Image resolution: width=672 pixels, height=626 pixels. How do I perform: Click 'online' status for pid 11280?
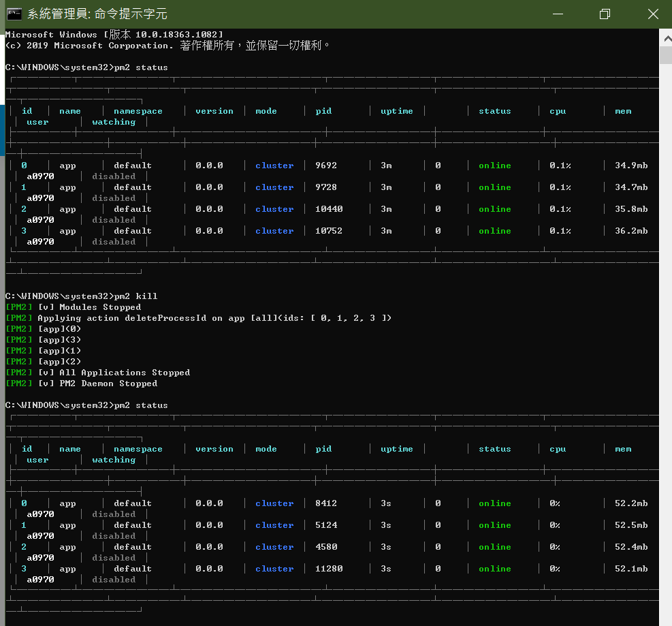pos(494,569)
